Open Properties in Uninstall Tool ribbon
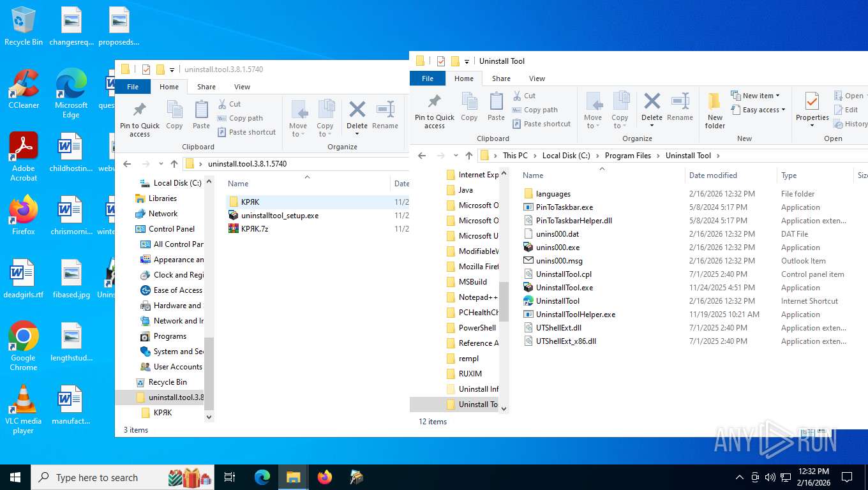This screenshot has height=490, width=868. pos(812,107)
